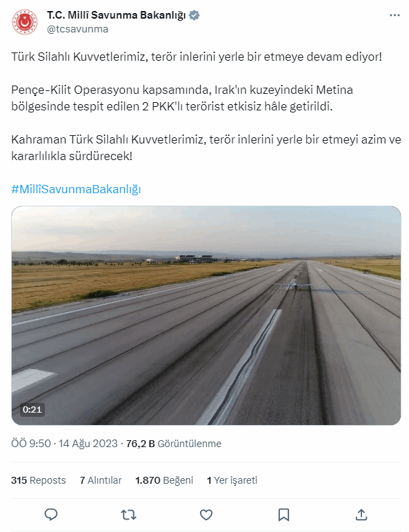Click the 0:21 video duration badge
The height and width of the screenshot is (532, 409).
[32, 409]
